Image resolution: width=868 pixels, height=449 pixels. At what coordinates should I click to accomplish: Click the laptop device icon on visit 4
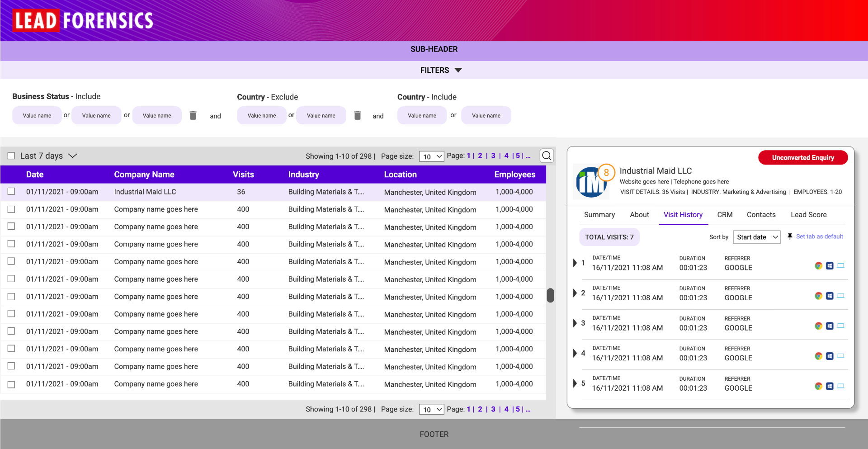click(841, 356)
